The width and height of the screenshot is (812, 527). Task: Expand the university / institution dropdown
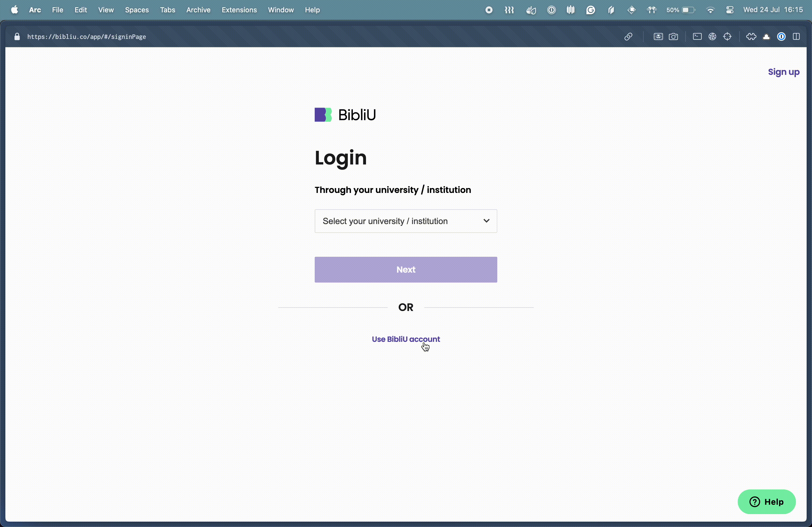pos(406,221)
